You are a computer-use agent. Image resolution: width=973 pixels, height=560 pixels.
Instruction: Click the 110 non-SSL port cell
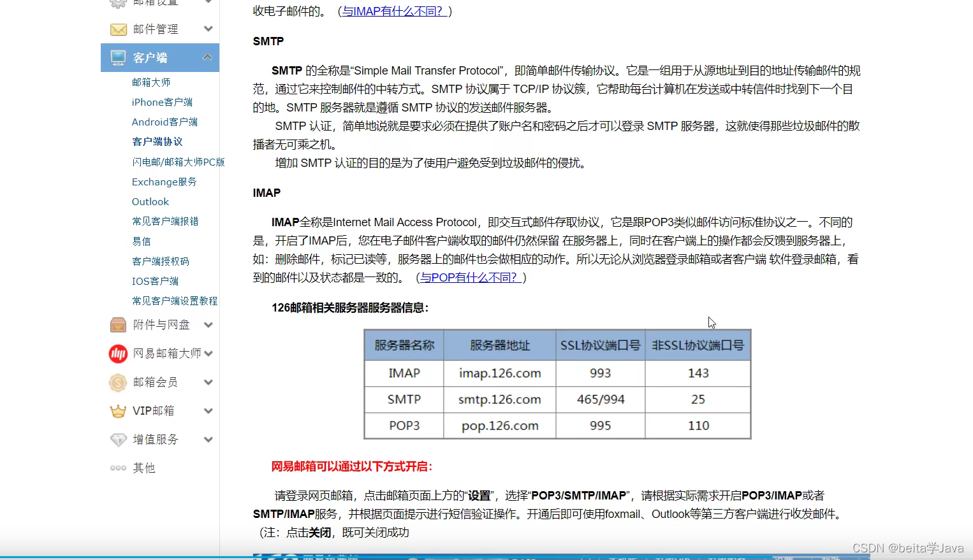click(x=698, y=426)
